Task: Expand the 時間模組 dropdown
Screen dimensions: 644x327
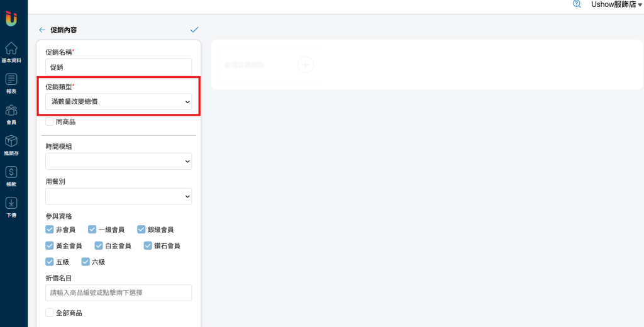Action: [x=119, y=162]
